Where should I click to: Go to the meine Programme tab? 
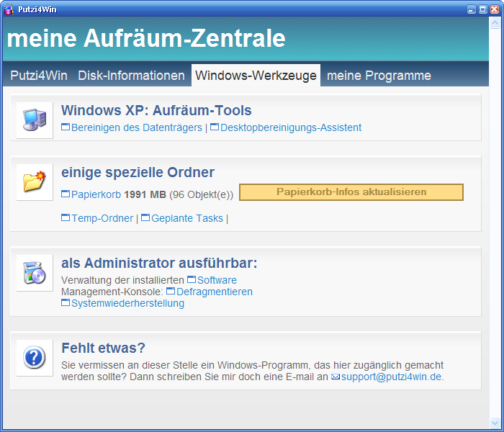[x=379, y=76]
